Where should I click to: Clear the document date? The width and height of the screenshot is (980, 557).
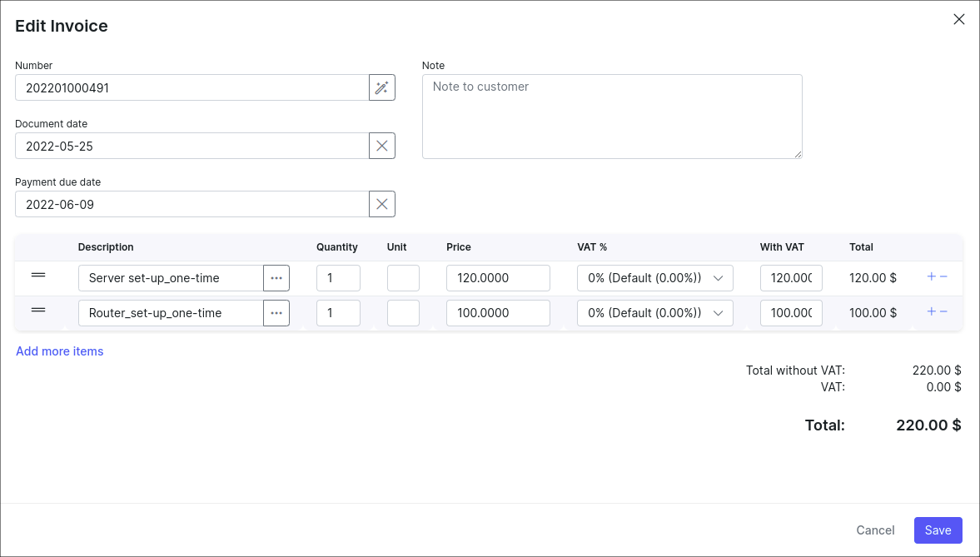(x=381, y=145)
